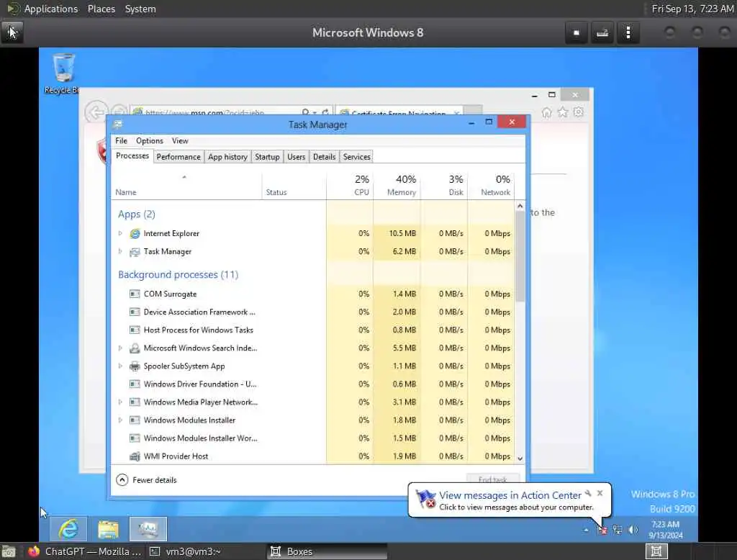Click the Device Association Framework process icon
Image resolution: width=737 pixels, height=560 pixels.
pyautogui.click(x=135, y=312)
